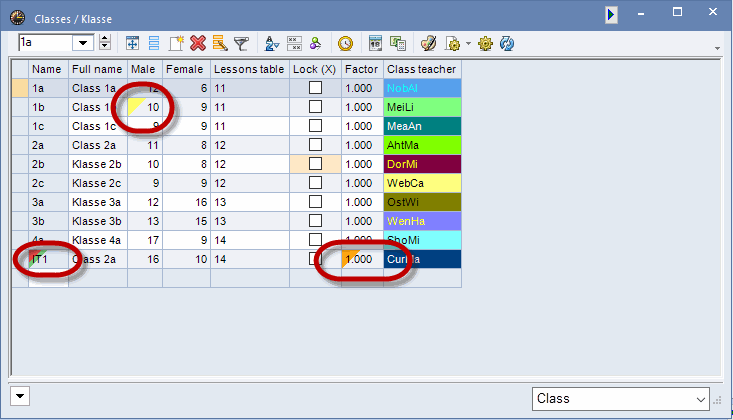Select the green MeiLi class teacher cell
This screenshot has width=733, height=420.
pyautogui.click(x=423, y=107)
